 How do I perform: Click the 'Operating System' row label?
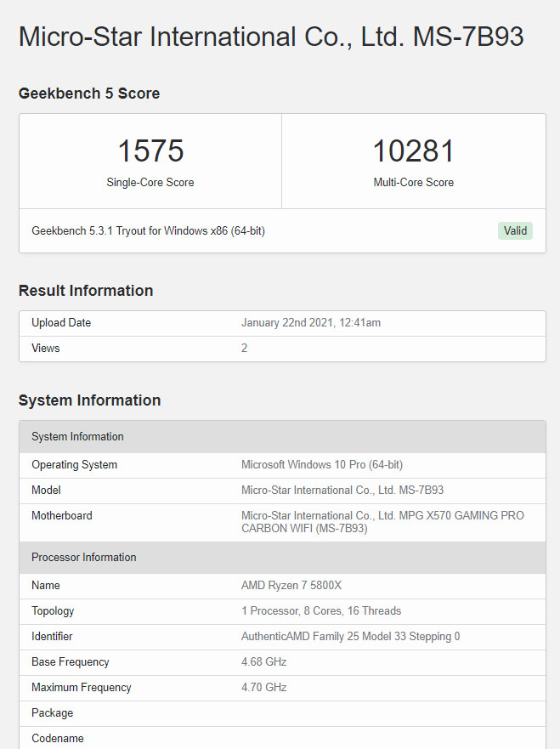[x=74, y=465]
